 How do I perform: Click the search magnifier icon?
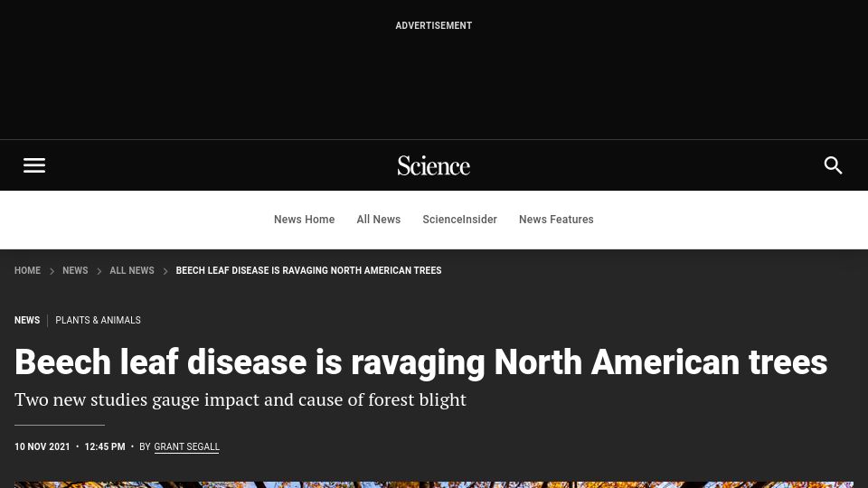(x=833, y=164)
